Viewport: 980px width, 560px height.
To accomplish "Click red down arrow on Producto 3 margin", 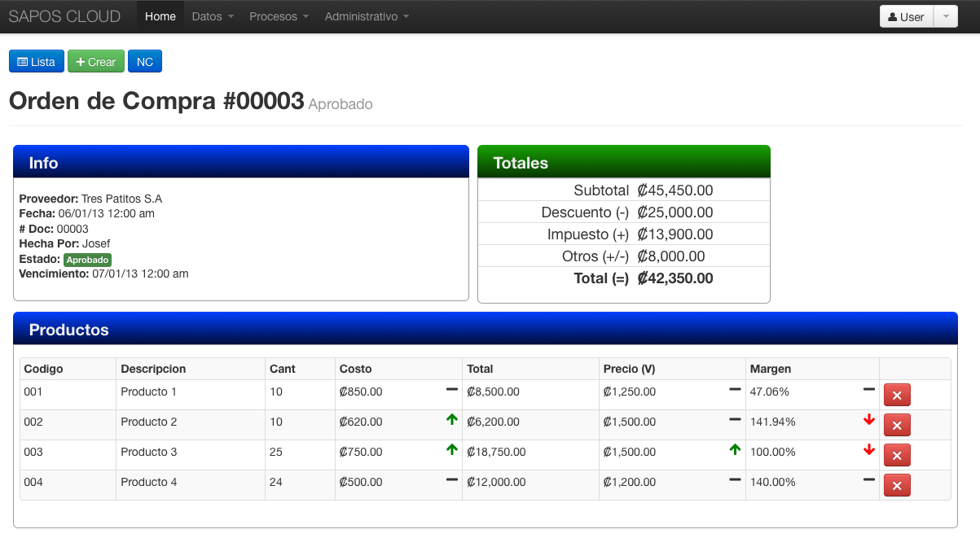I will coord(869,450).
